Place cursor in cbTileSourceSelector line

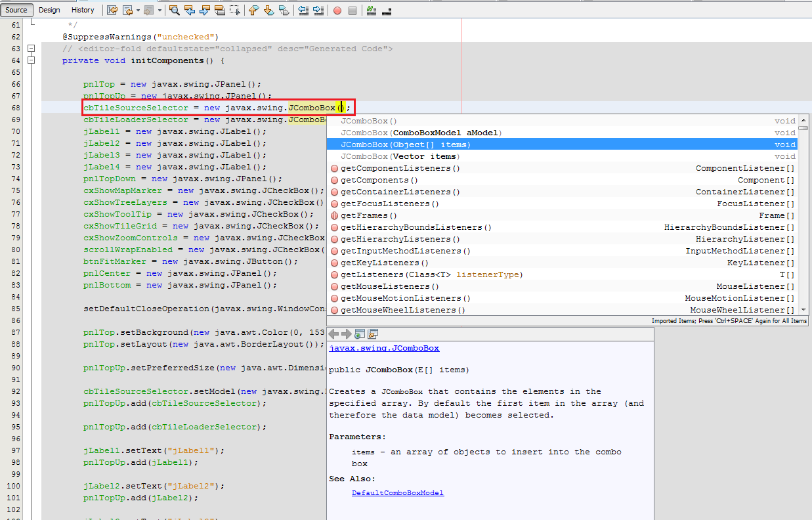[x=217, y=108]
